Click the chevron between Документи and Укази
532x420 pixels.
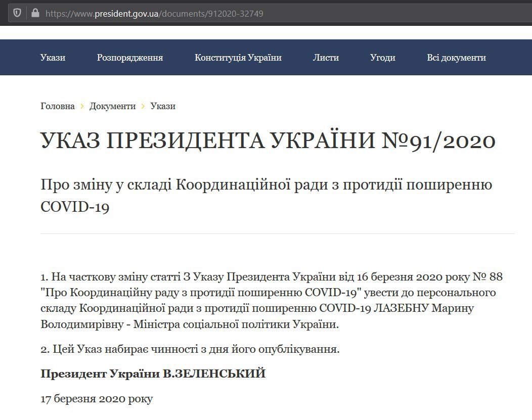(143, 107)
